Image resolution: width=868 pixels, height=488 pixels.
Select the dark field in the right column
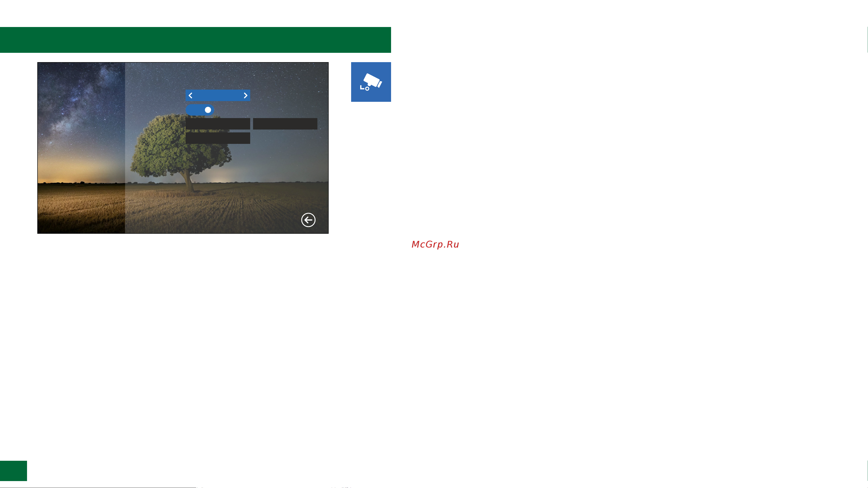285,124
